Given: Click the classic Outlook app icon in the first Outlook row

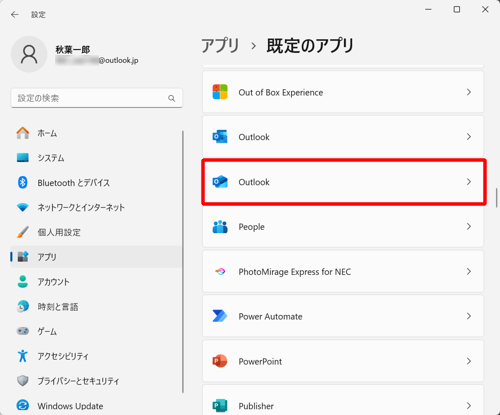Looking at the screenshot, I should click(x=220, y=137).
